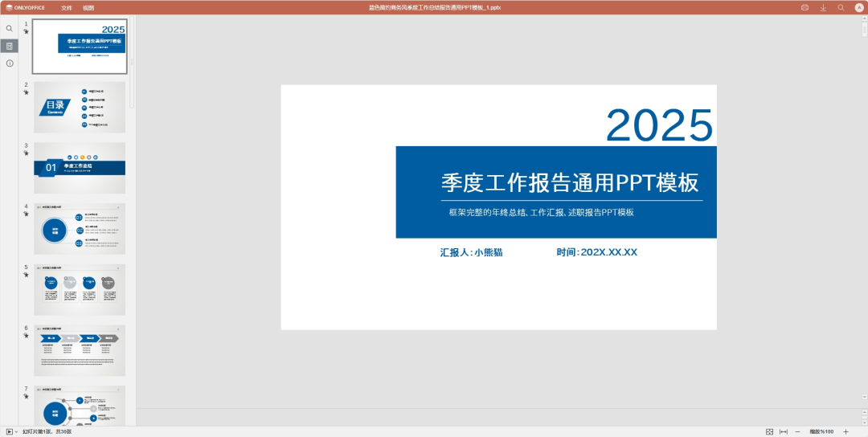Open the 文件 menu
The height and width of the screenshot is (437, 868).
coord(67,8)
